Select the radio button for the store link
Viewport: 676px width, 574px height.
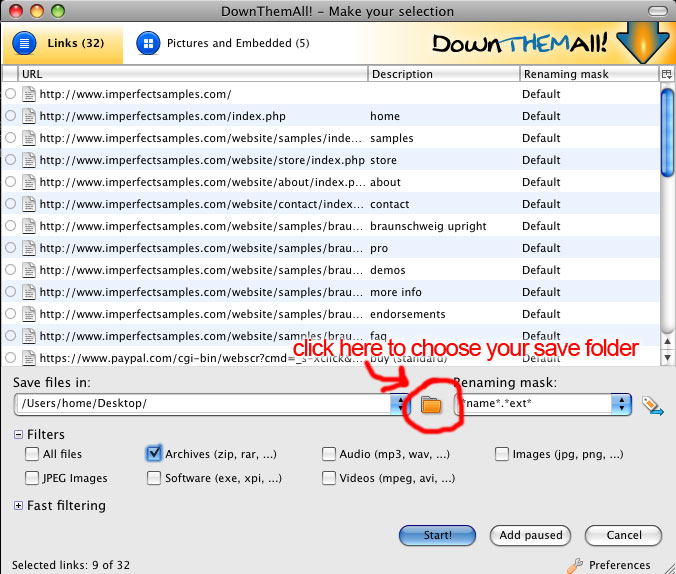(11, 160)
